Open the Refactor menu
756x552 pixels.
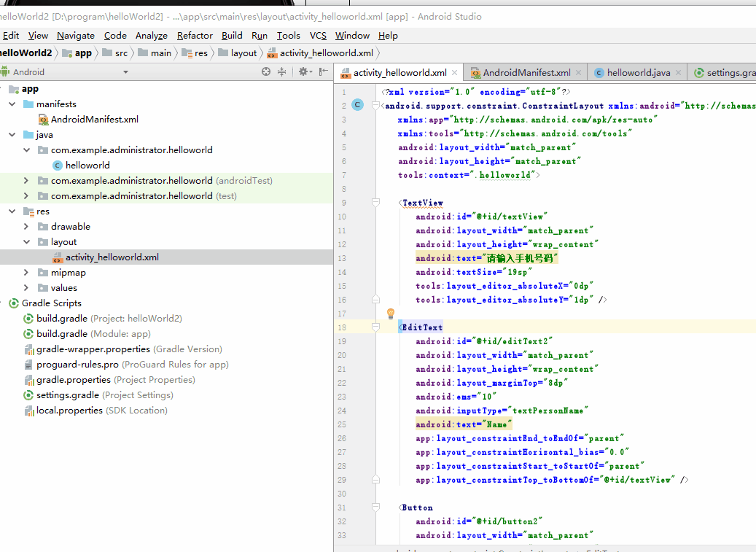195,36
